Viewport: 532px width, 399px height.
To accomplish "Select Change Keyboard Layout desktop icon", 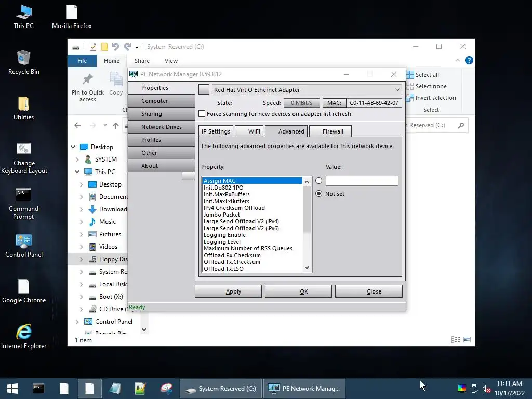I will pos(24,158).
